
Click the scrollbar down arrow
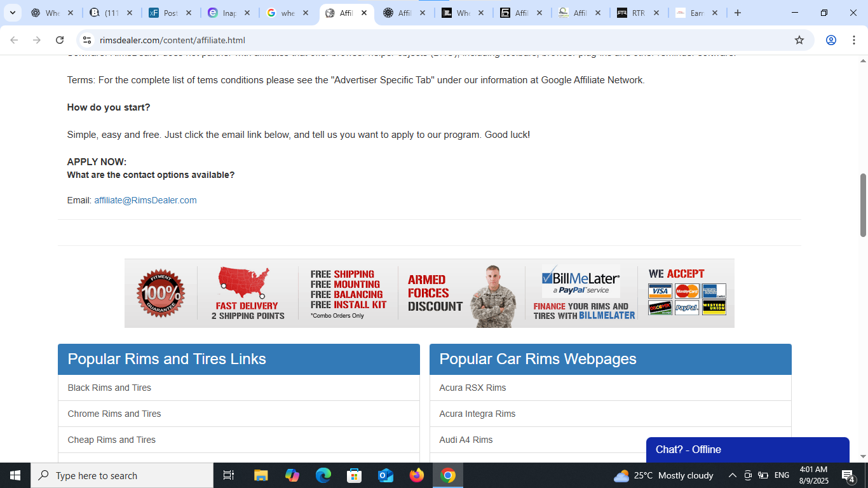863,456
